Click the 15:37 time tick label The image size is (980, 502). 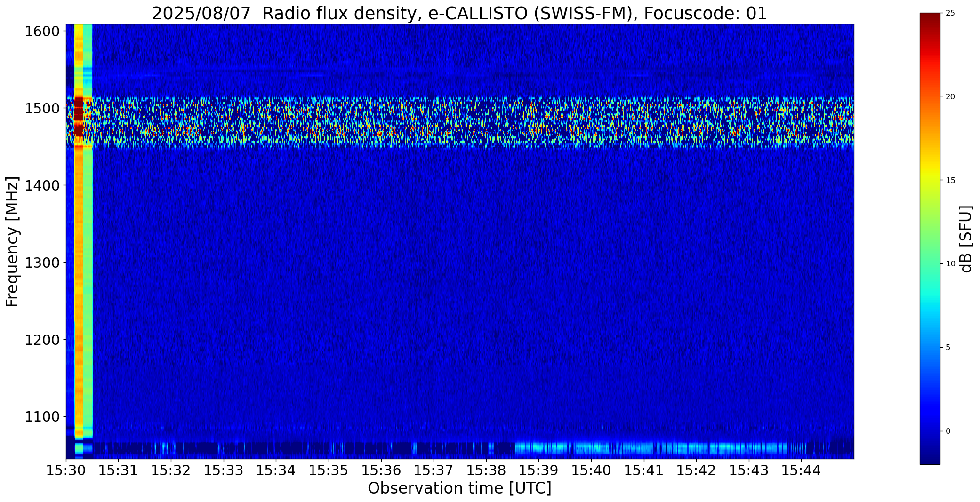click(x=434, y=470)
